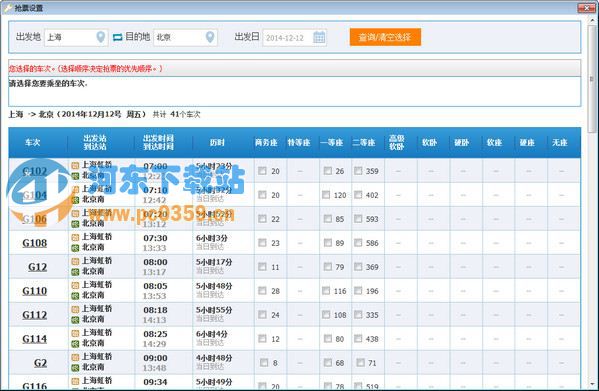The image size is (599, 391).
Task: Click the departure station location pin icon
Action: click(100, 37)
